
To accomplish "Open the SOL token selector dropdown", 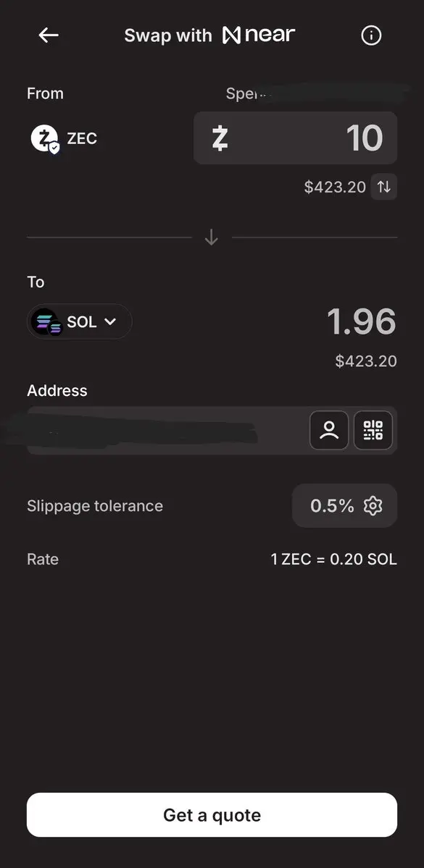I will [x=79, y=321].
